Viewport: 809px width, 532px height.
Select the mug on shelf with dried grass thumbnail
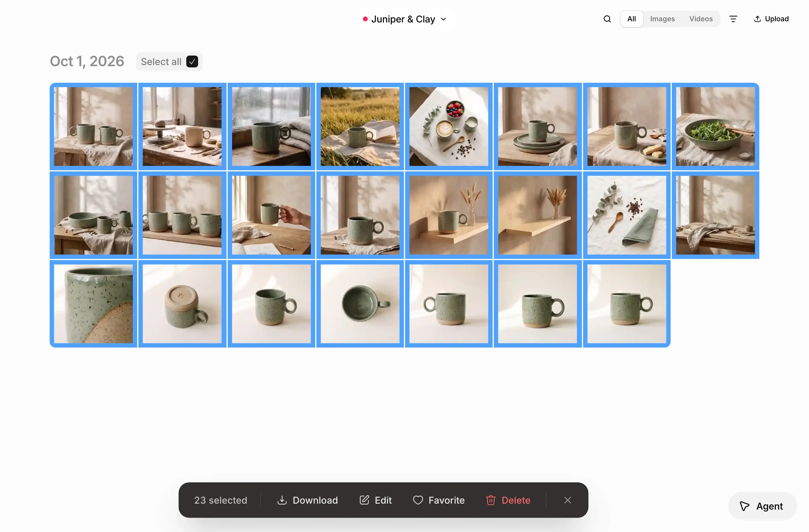pyautogui.click(x=449, y=215)
